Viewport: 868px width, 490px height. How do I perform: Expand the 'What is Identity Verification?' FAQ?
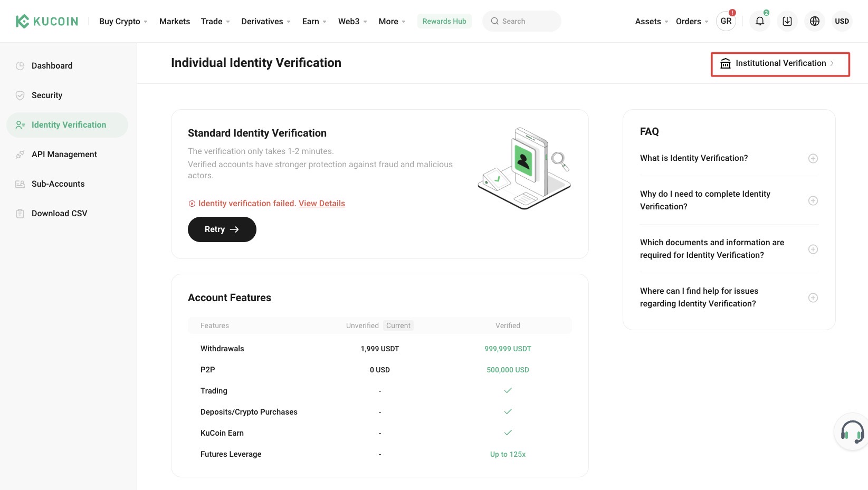[x=813, y=158]
